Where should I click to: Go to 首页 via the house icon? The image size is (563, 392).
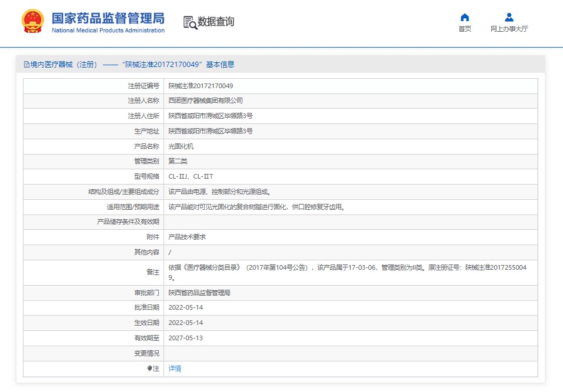tap(465, 17)
